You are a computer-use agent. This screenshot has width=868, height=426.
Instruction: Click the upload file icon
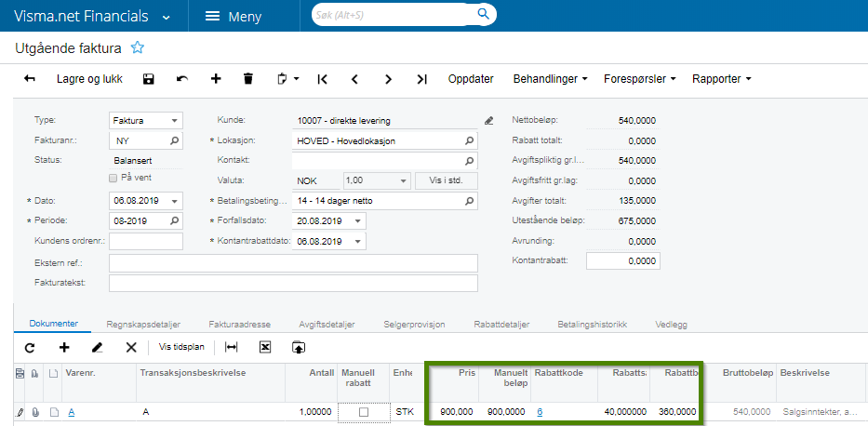point(299,348)
